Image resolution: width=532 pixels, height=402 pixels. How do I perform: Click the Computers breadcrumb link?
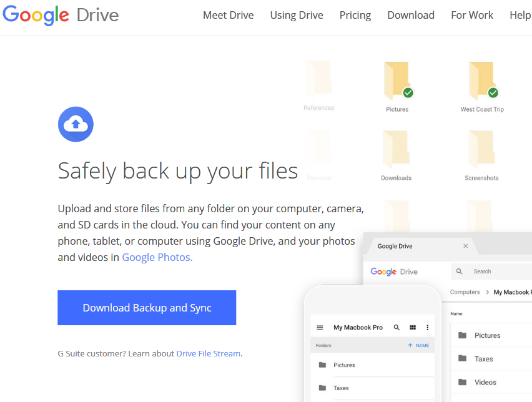coord(465,292)
